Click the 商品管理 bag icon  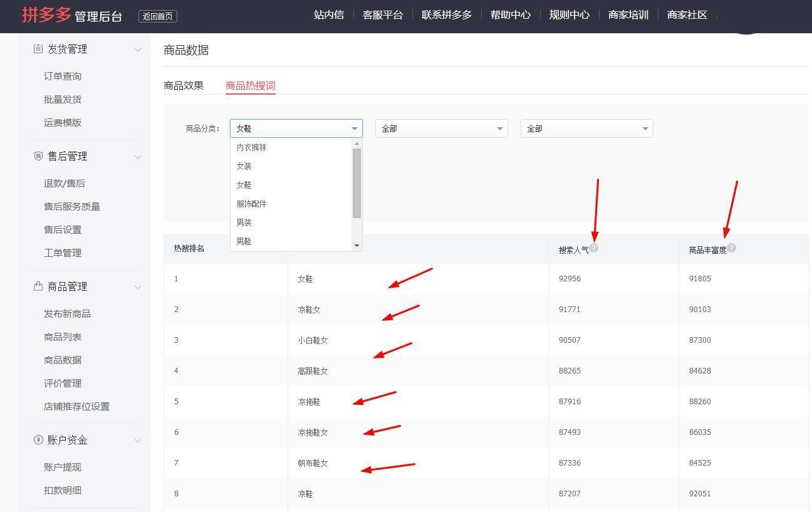click(38, 286)
